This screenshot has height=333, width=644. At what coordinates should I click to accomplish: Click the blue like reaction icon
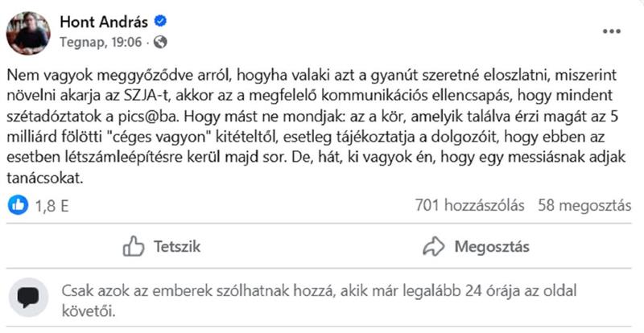pyautogui.click(x=18, y=205)
